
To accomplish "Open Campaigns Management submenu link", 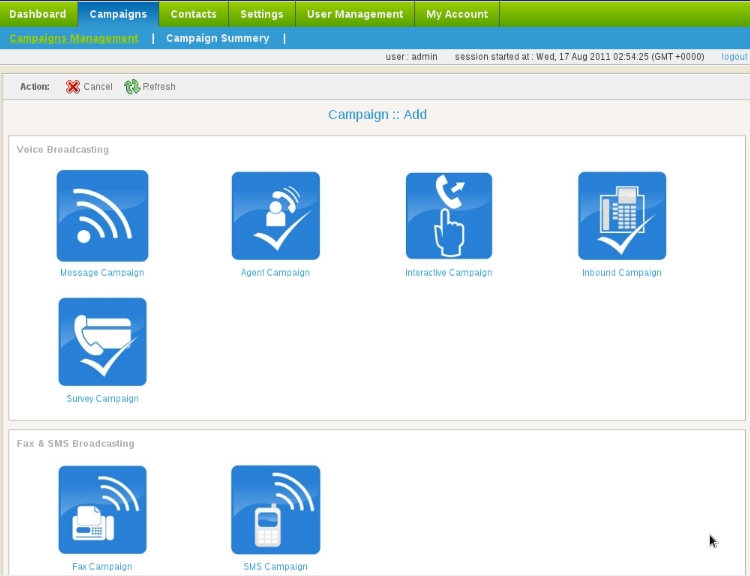I will (x=74, y=38).
